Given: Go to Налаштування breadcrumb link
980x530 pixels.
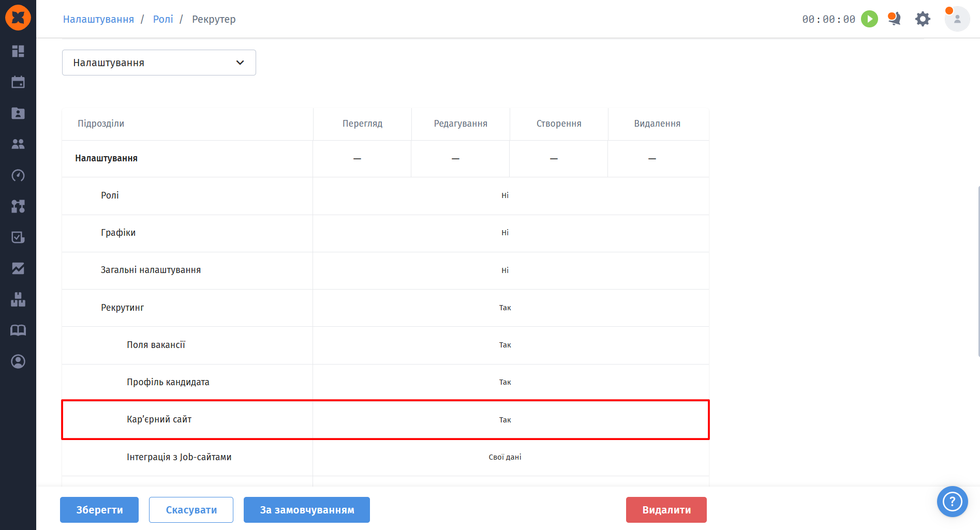Looking at the screenshot, I should [98, 19].
